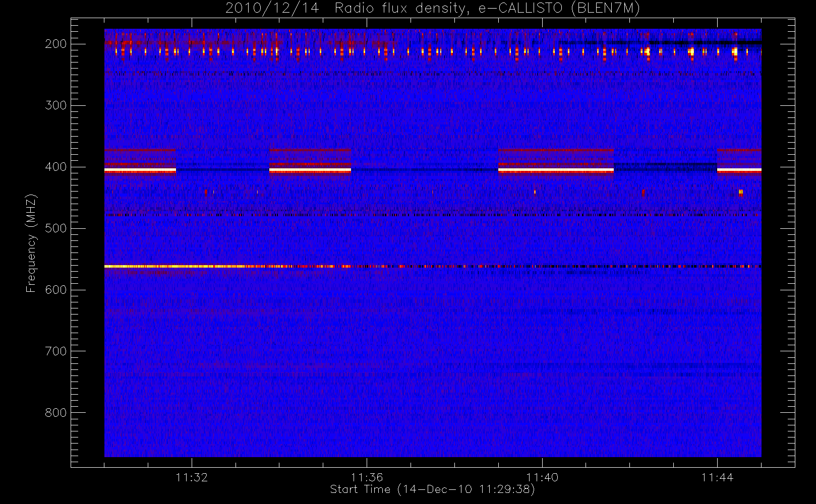
Task: Click the 'Frequency (MHZ)' axis title
Action: pos(31,243)
